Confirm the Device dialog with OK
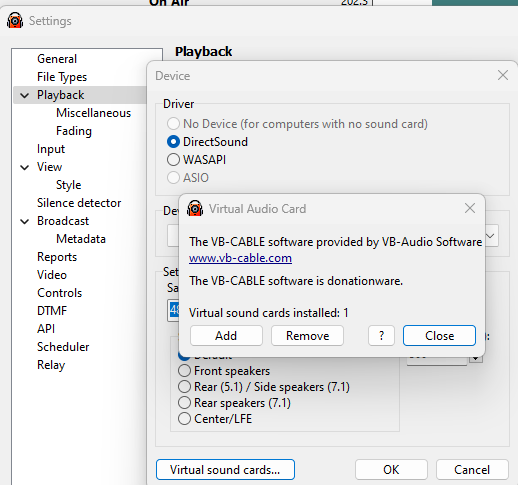 coord(391,470)
